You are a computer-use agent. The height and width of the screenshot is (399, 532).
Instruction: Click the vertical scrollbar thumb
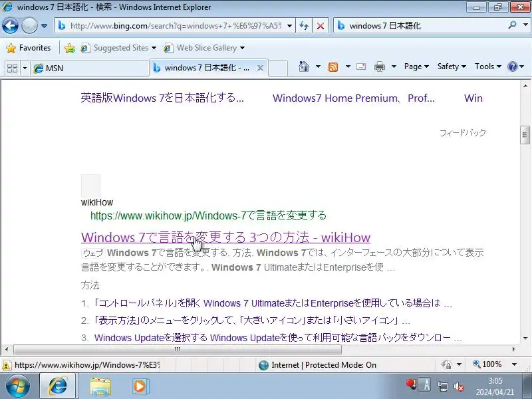coord(525,135)
